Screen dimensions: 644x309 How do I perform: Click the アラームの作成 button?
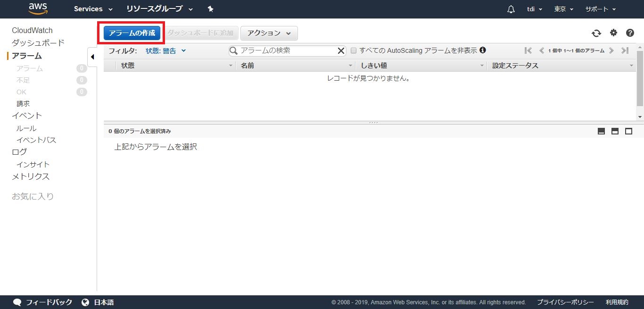click(x=132, y=33)
